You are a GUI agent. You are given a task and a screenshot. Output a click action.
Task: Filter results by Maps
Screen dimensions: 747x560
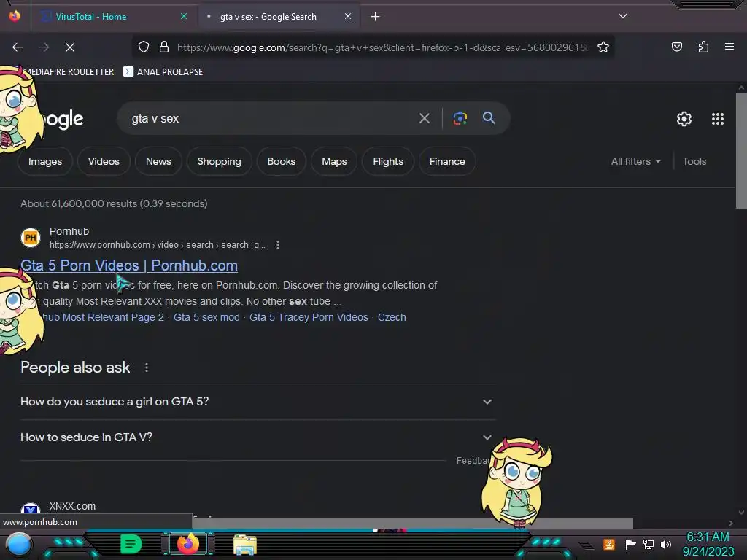[334, 161]
